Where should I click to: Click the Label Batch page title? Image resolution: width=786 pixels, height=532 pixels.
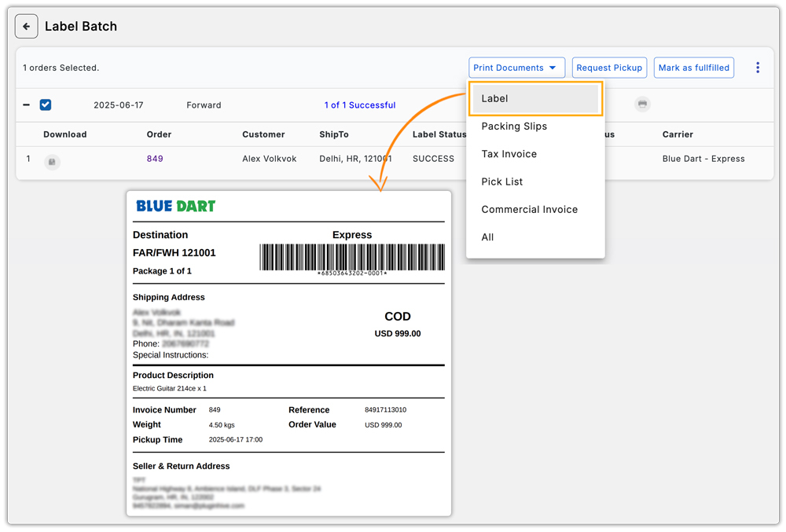(81, 26)
